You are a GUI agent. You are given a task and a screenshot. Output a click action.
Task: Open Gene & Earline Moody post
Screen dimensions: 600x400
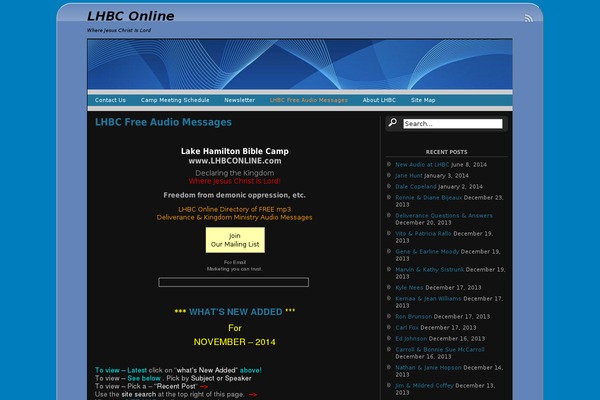[x=427, y=252]
